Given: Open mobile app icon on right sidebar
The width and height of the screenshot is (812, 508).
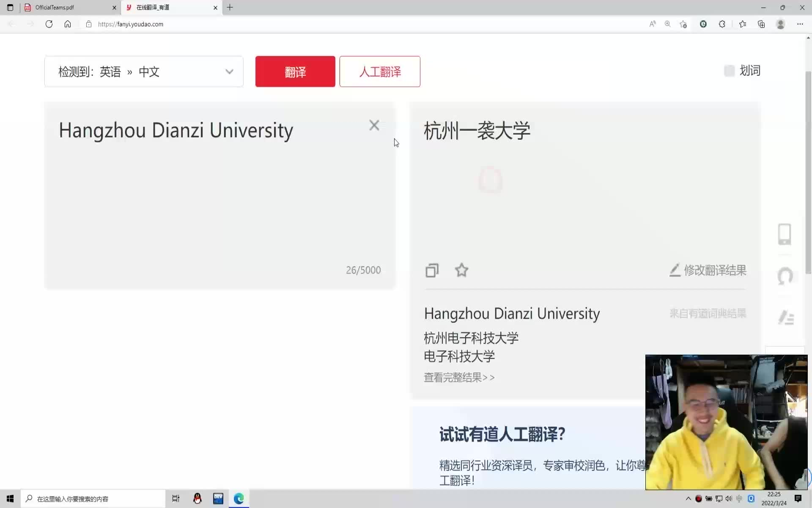Looking at the screenshot, I should coord(785,234).
